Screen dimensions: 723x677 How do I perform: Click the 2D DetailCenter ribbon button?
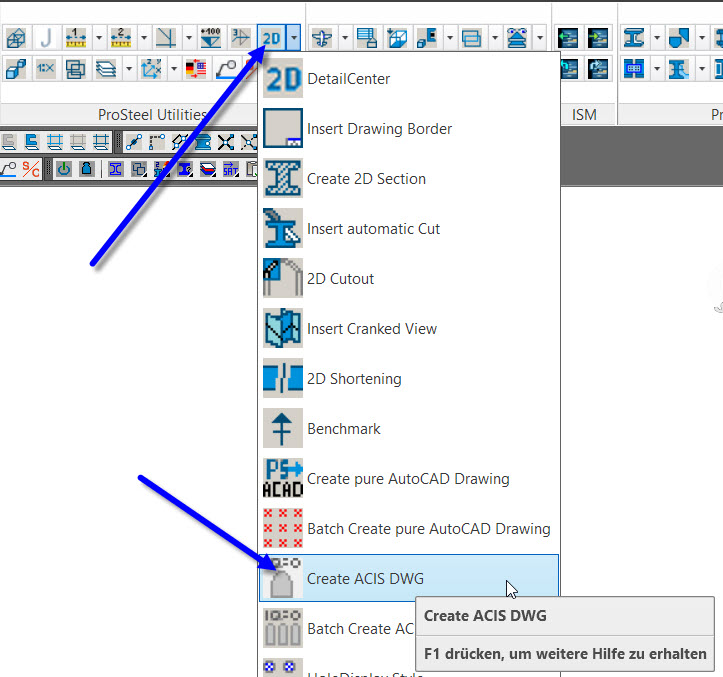[x=272, y=37]
